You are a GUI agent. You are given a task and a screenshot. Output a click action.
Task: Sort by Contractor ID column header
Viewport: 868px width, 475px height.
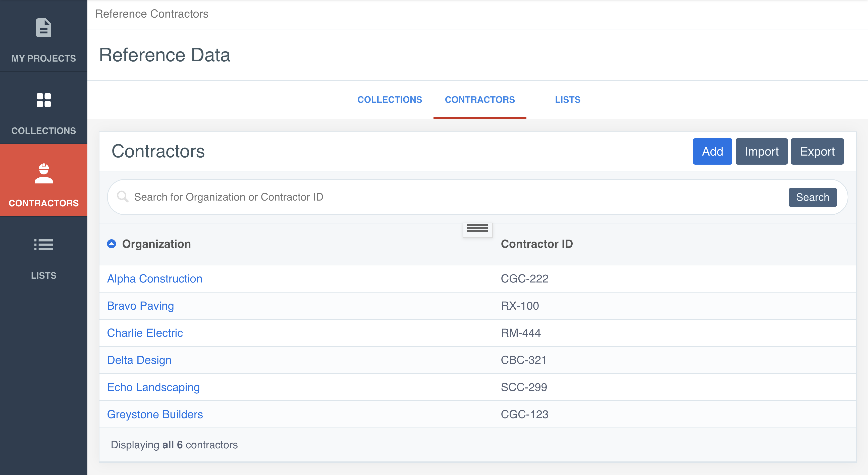(x=536, y=244)
